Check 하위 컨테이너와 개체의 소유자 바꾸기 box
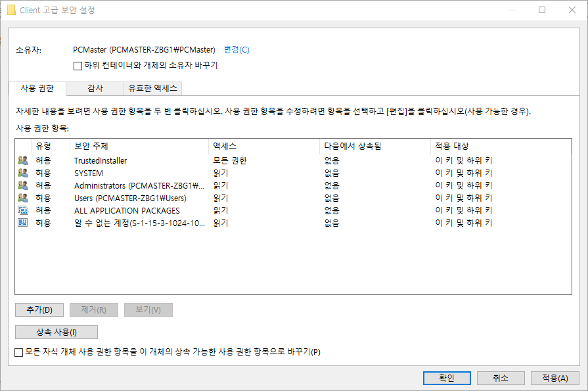The width and height of the screenshot is (588, 391). pos(78,66)
